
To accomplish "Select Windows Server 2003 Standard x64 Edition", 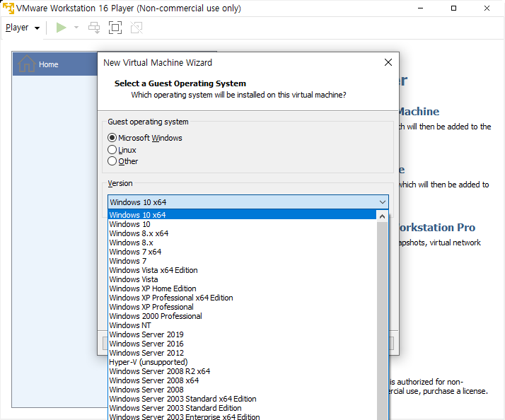I will point(242,399).
